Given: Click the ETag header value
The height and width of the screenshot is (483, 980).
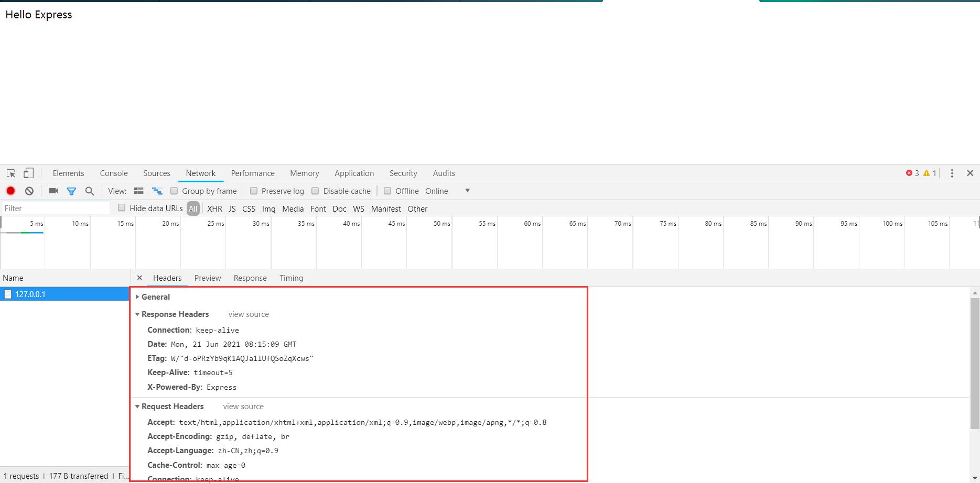Looking at the screenshot, I should point(242,359).
